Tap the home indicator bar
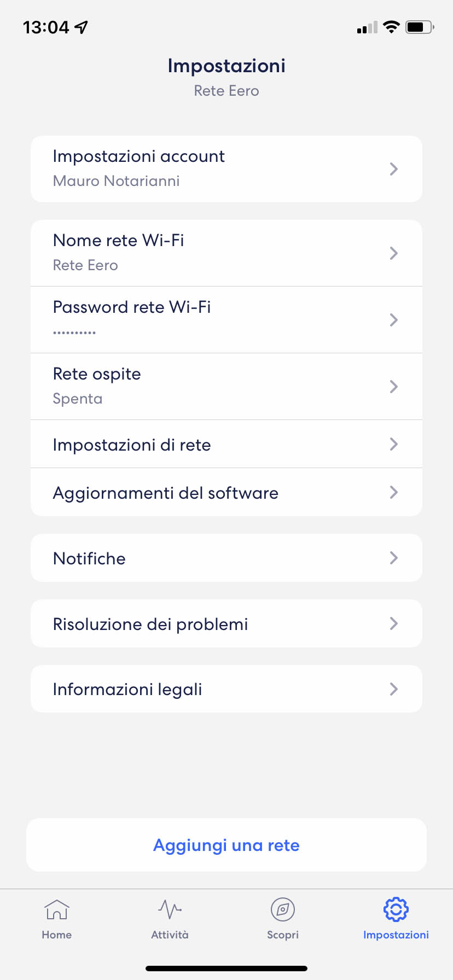 pyautogui.click(x=226, y=969)
